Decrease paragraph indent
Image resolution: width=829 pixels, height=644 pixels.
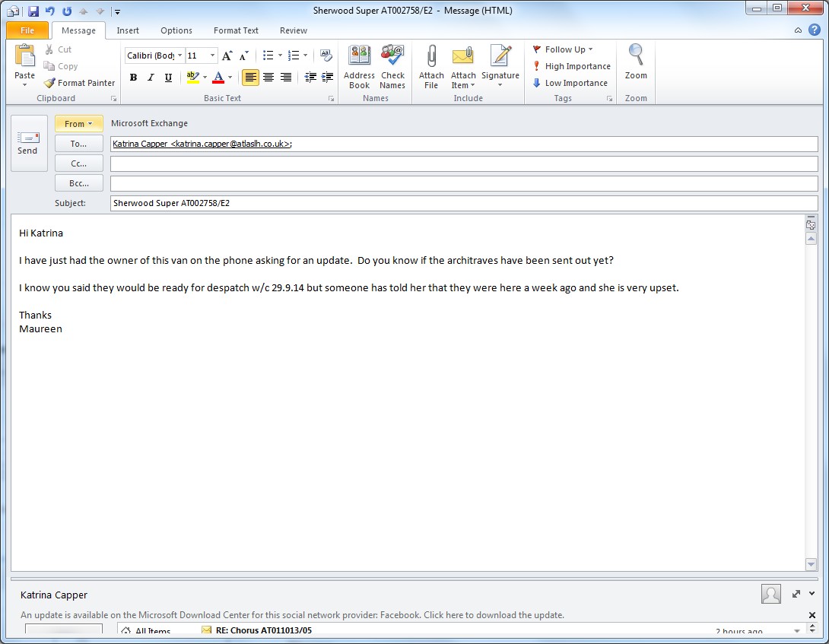pyautogui.click(x=310, y=78)
